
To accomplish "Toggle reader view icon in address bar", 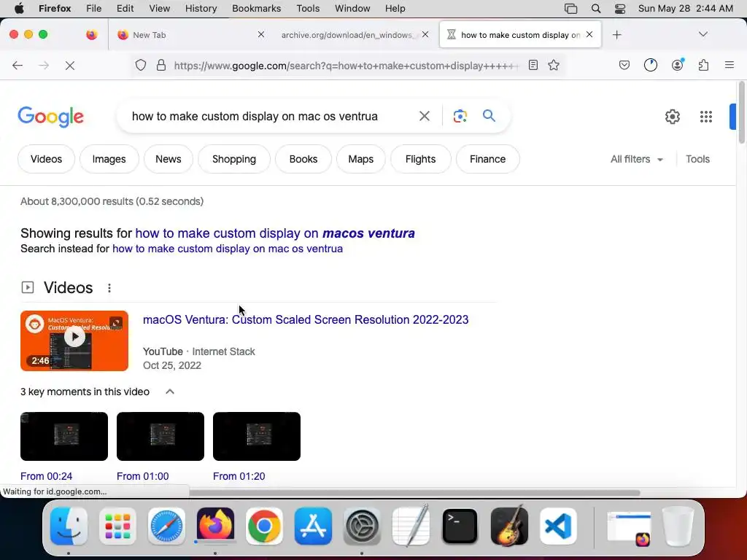I will point(533,65).
